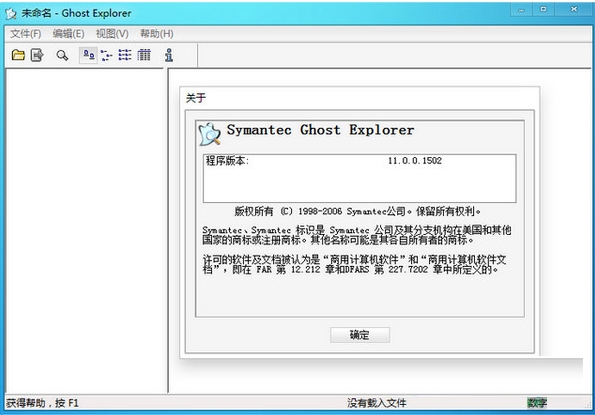
Task: Click the 数字 status bar indicator
Action: coord(537,403)
